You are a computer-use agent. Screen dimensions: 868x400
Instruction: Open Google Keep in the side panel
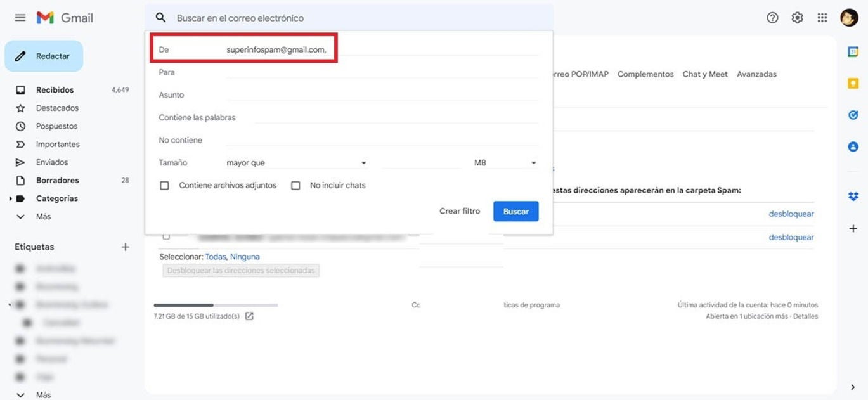[853, 82]
